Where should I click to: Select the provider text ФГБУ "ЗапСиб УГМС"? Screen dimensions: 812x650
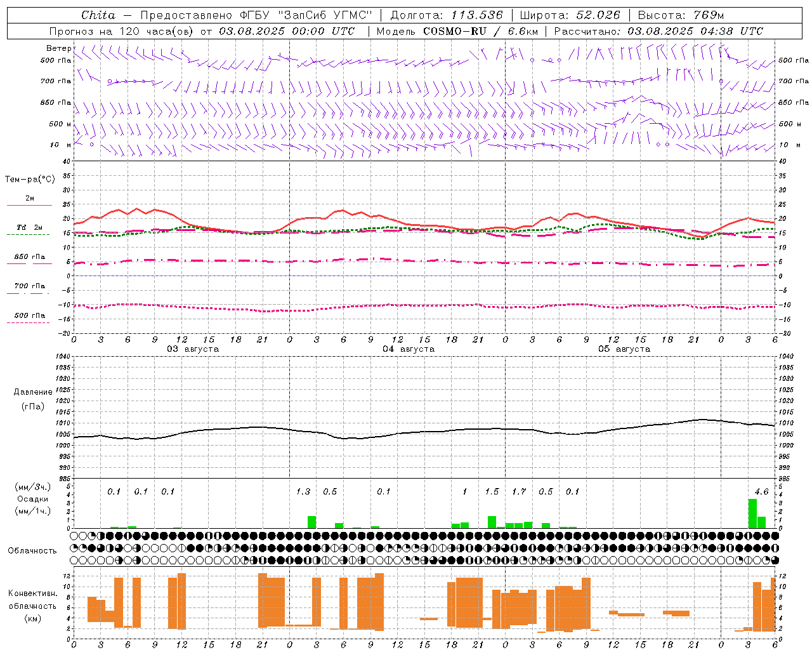pyautogui.click(x=305, y=15)
